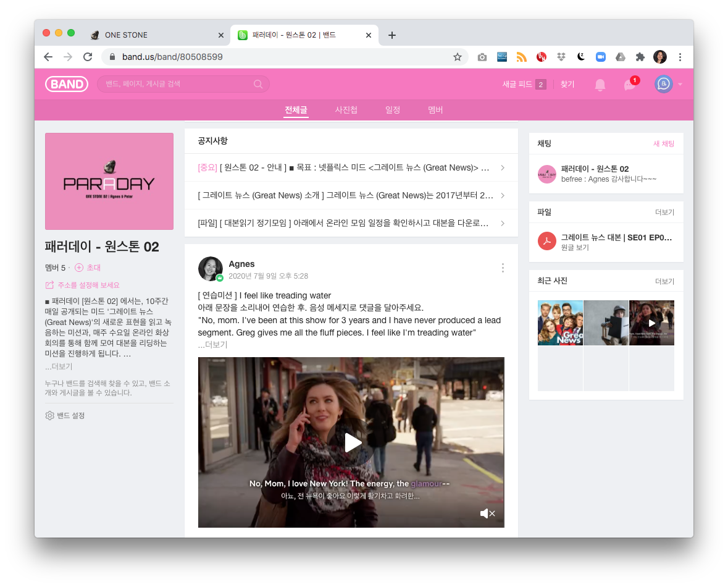Expand Agnes's post with ...더보기
The width and height of the screenshot is (728, 587).
click(214, 344)
